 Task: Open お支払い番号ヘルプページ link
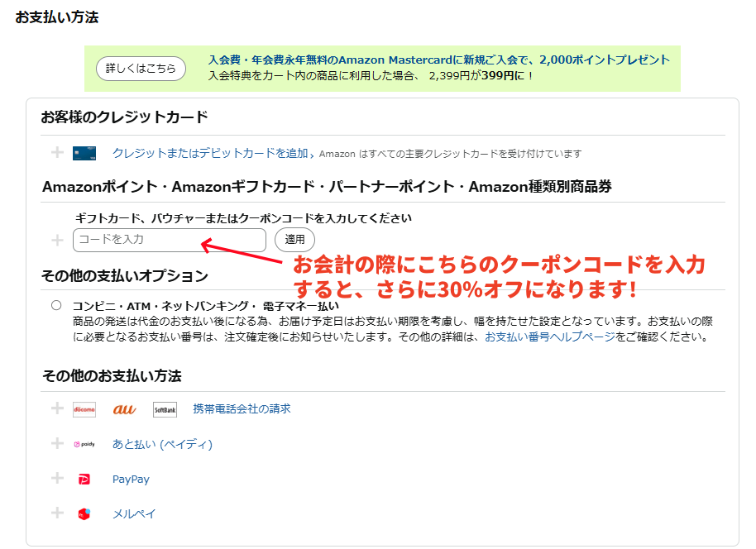[550, 337]
